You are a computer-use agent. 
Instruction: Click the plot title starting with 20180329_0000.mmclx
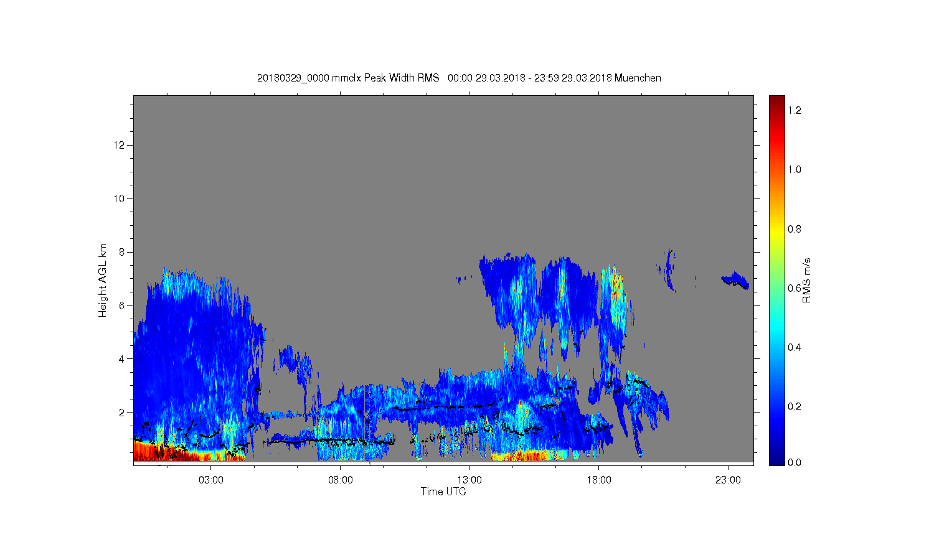459,78
